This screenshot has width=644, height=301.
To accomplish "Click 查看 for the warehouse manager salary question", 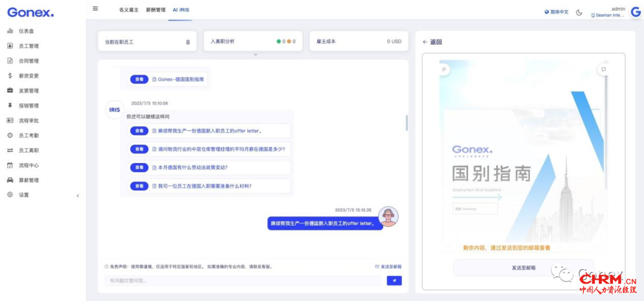I will (139, 149).
